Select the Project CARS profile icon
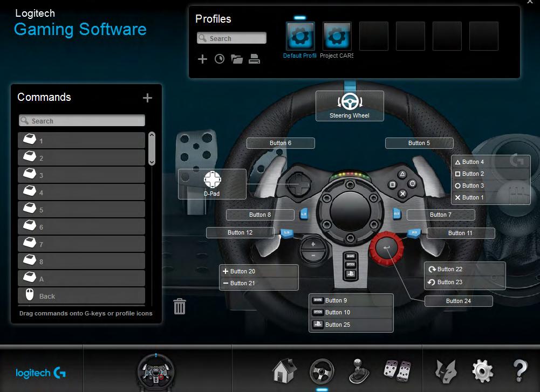This screenshot has width=540, height=392. tap(337, 36)
